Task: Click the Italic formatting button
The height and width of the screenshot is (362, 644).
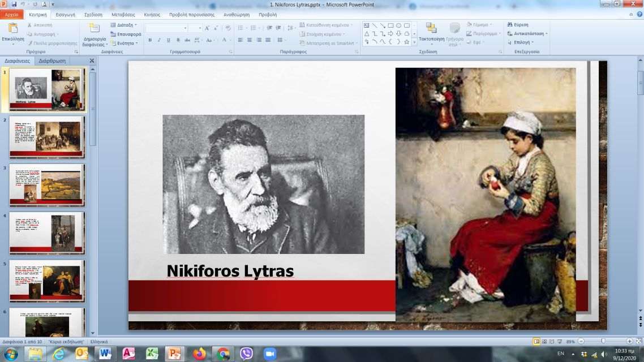Action: click(159, 40)
